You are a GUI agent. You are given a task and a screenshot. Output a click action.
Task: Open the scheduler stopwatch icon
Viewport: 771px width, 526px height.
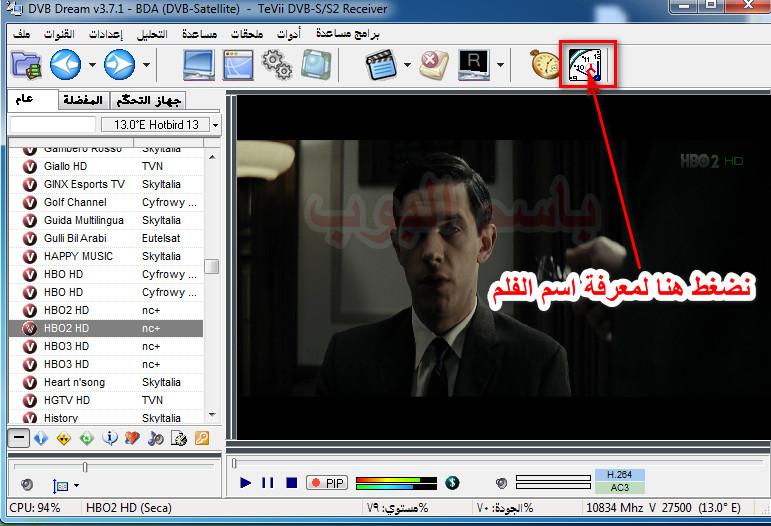tap(544, 64)
